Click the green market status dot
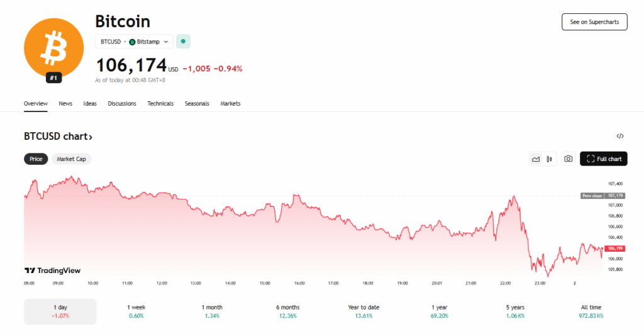This screenshot has width=644, height=336. pyautogui.click(x=183, y=42)
